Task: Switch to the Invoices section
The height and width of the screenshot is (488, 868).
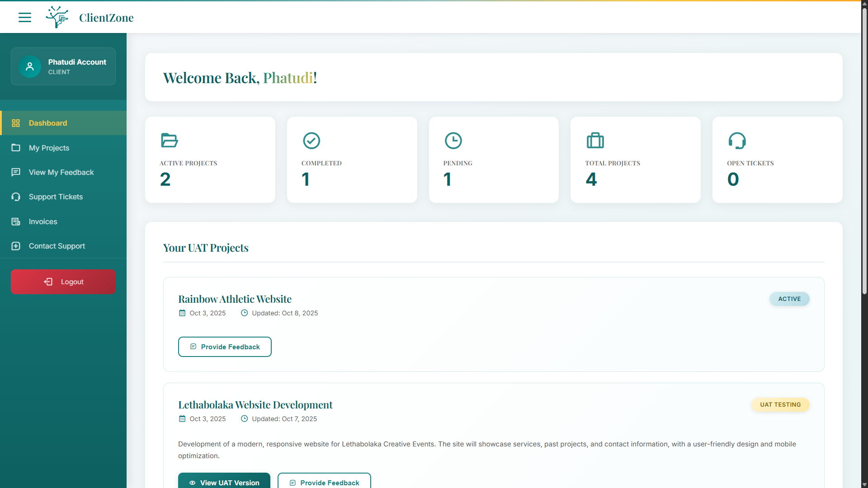Action: pyautogui.click(x=46, y=221)
